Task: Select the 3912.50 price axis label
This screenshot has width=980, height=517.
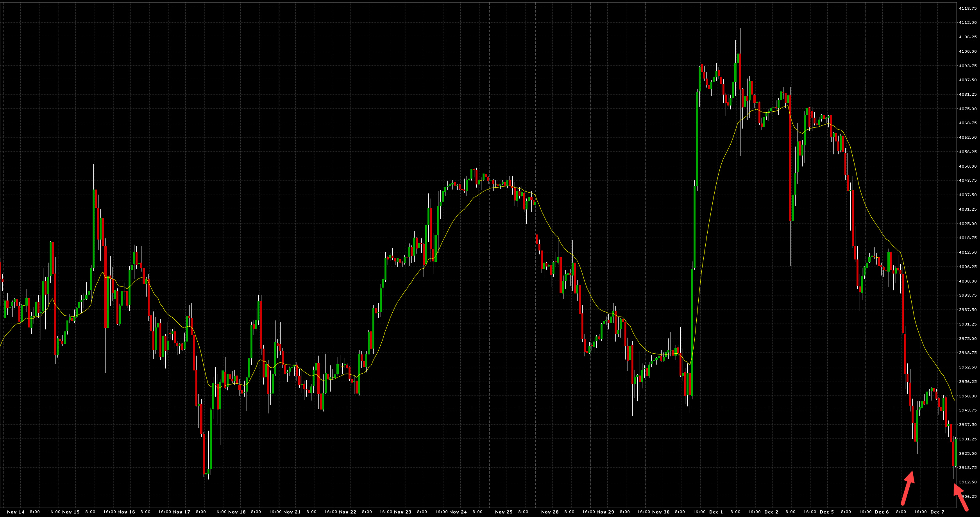Action: (967, 482)
